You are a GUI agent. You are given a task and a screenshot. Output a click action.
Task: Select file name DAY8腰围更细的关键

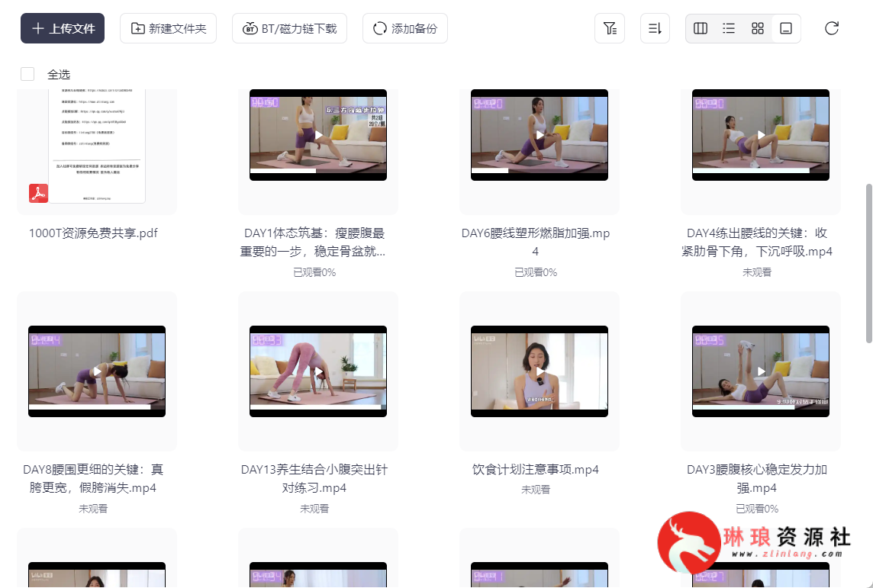pyautogui.click(x=93, y=478)
